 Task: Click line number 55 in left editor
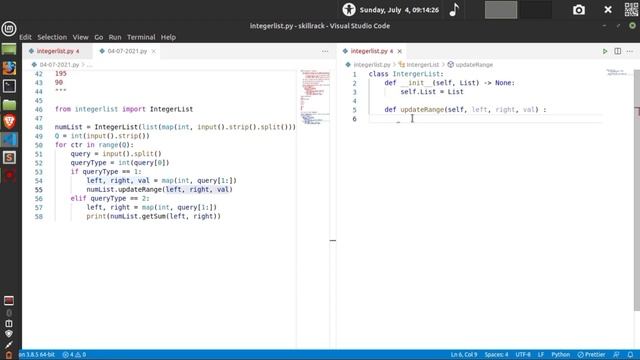click(x=39, y=190)
